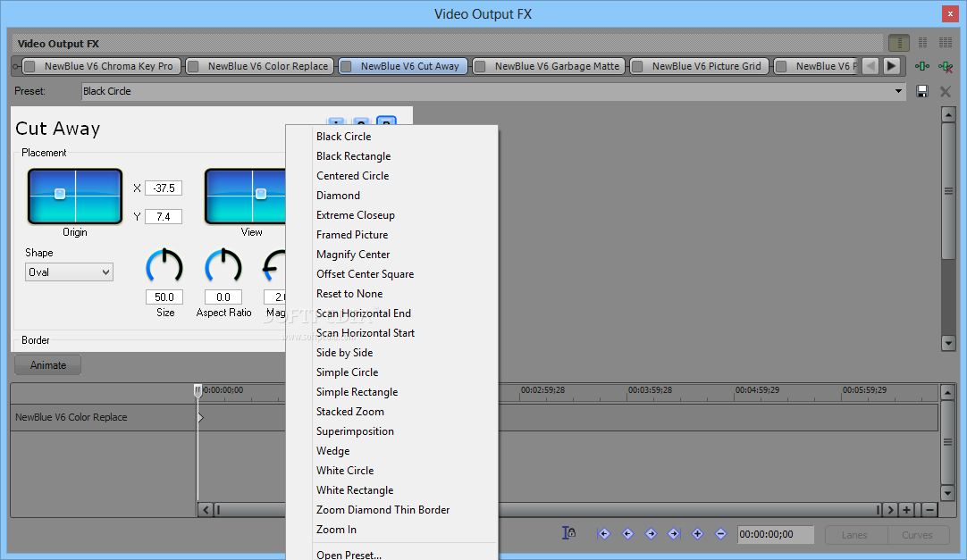The height and width of the screenshot is (560, 967).
Task: Click the Animate button
Action: (x=48, y=365)
